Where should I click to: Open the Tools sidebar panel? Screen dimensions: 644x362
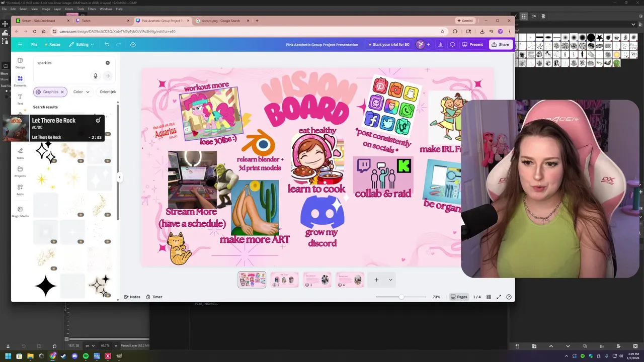[20, 153]
